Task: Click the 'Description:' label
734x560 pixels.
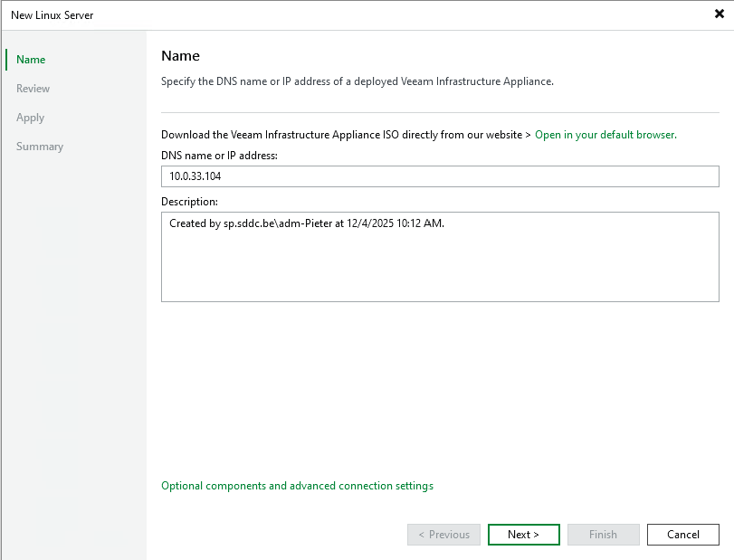Action: click(x=189, y=202)
